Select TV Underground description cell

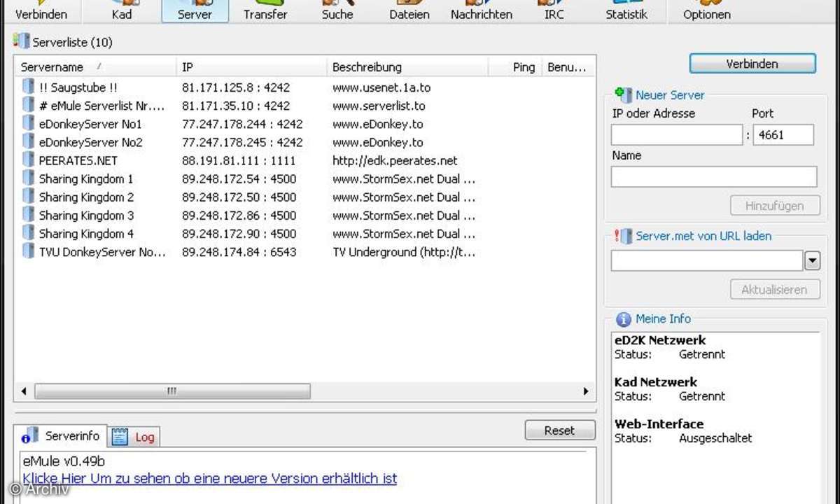point(404,251)
